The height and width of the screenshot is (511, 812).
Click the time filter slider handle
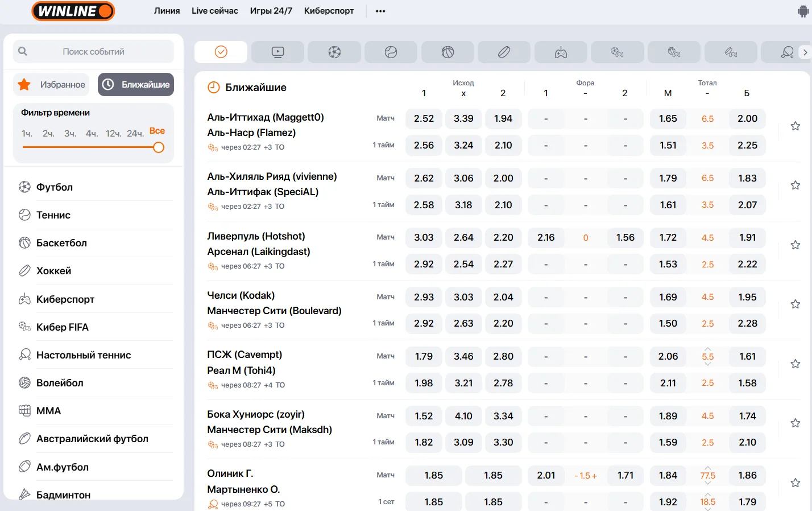(159, 147)
